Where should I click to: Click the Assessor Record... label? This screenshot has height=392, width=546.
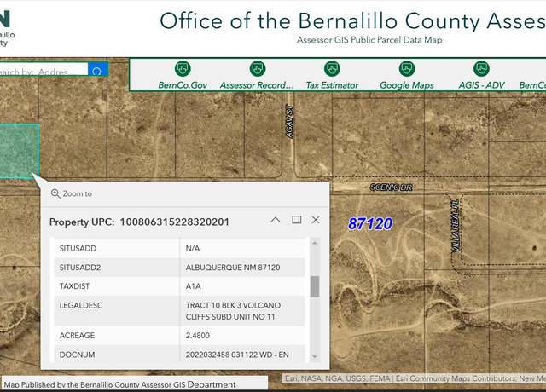tap(257, 85)
